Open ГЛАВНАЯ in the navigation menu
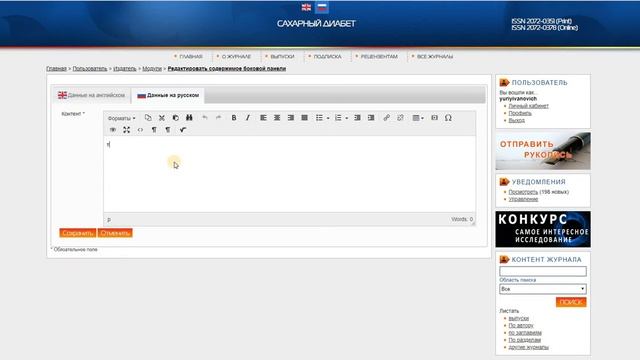The width and height of the screenshot is (640, 360). (191, 56)
